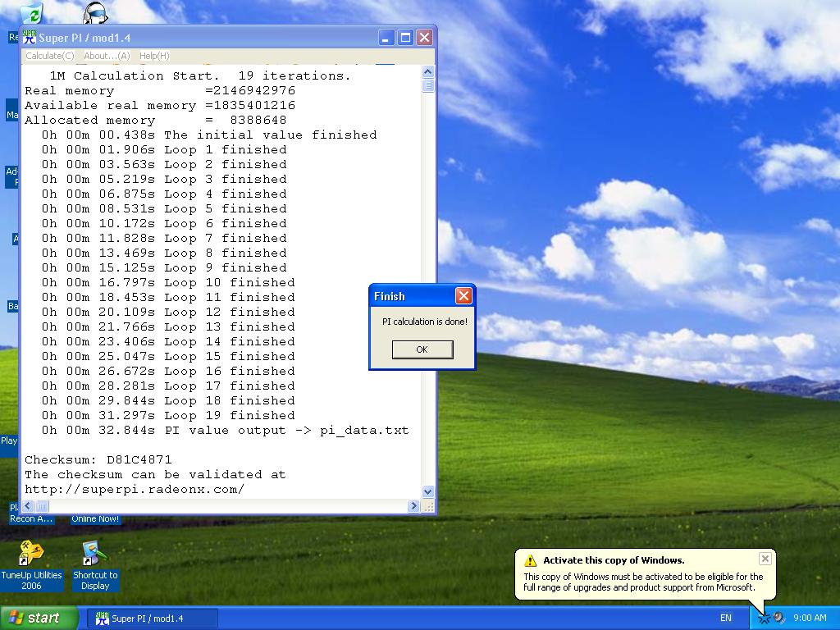Click the "Finish" dialog title text
The height and width of the screenshot is (630, 840).
[x=390, y=296]
